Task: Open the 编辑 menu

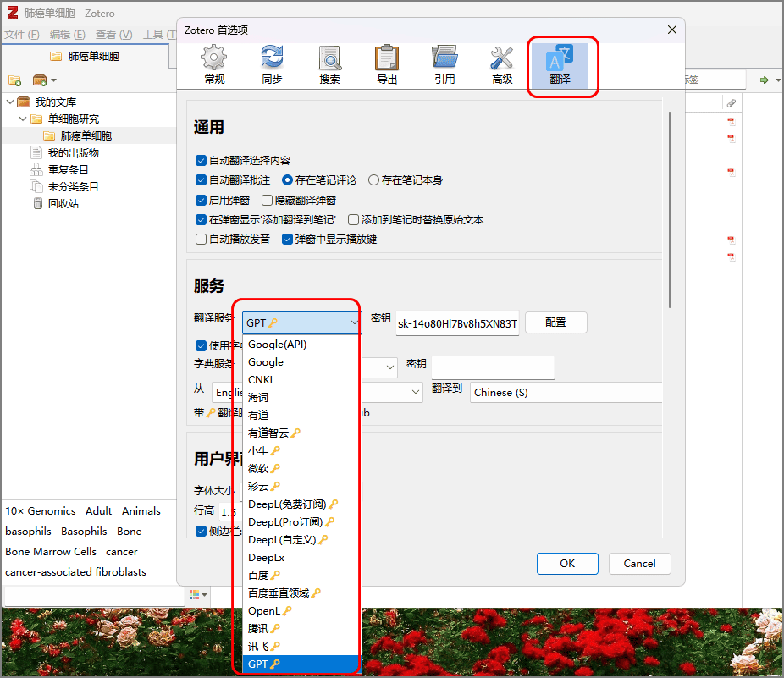Action: click(59, 35)
